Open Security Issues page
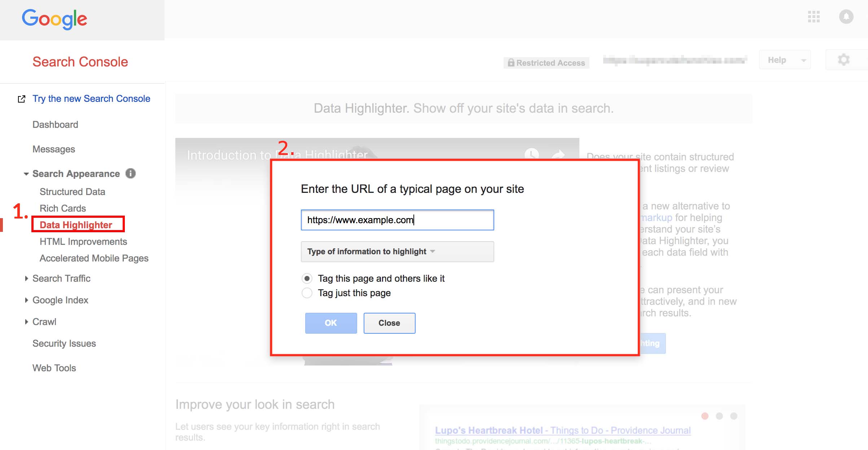This screenshot has width=868, height=450. (64, 343)
